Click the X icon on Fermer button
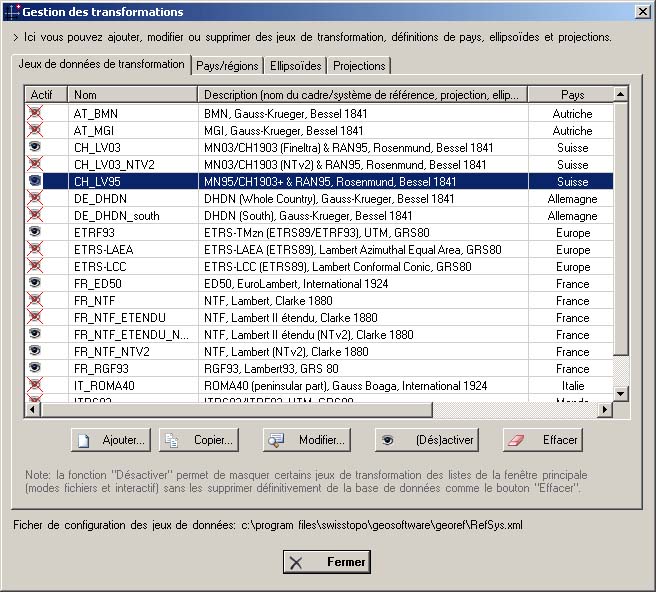656x592 pixels. [x=296, y=562]
